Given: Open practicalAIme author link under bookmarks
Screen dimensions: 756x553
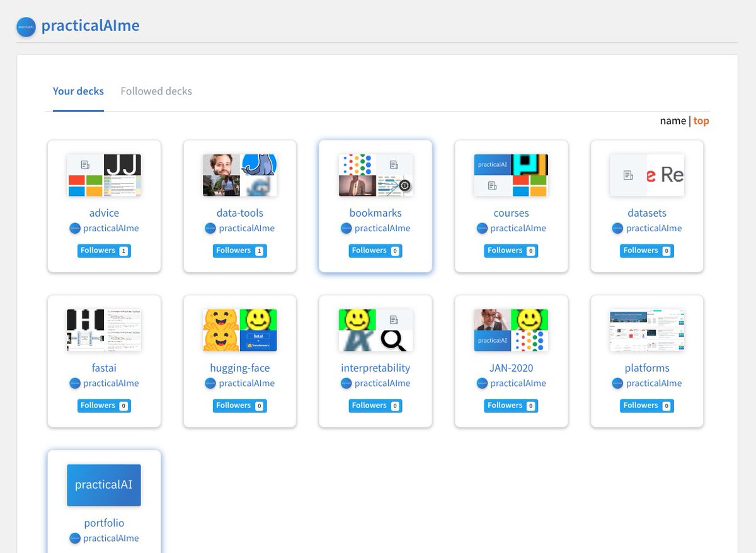Looking at the screenshot, I should click(x=382, y=229).
